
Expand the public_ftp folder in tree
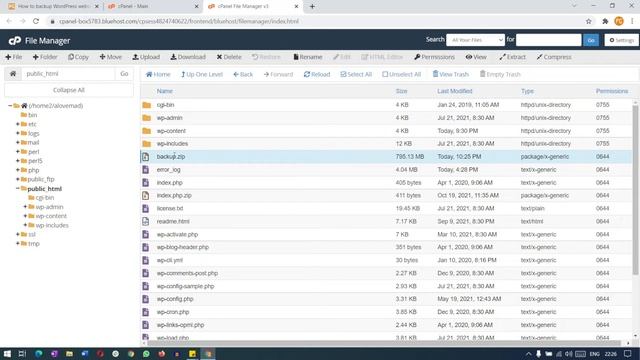[18, 179]
